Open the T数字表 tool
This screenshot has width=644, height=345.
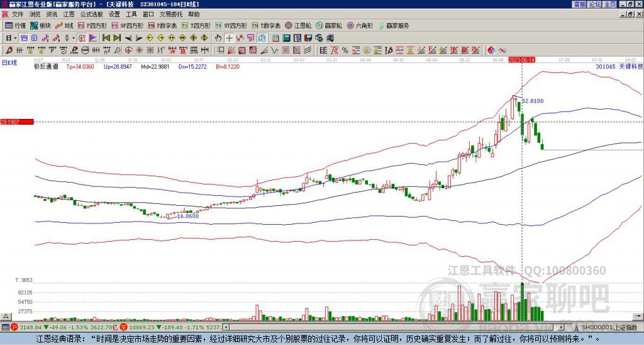click(x=266, y=25)
